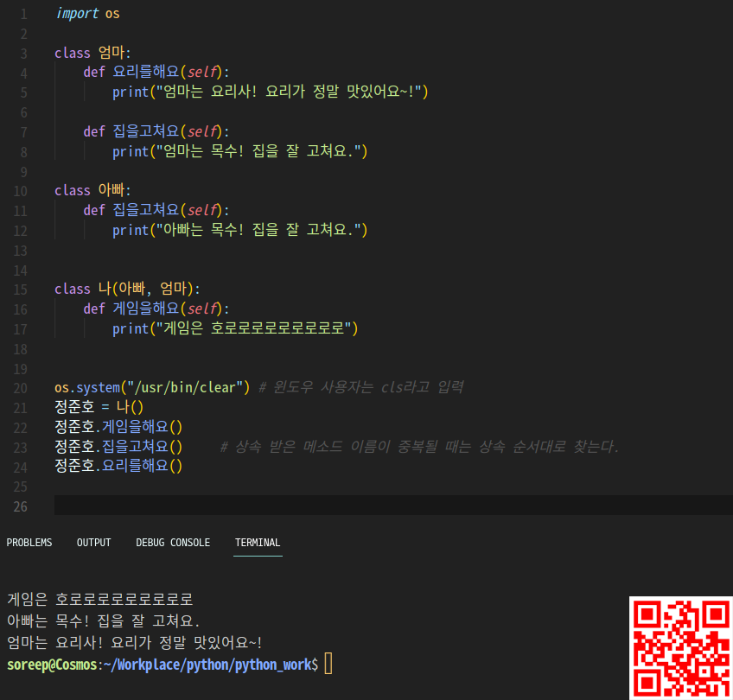Click comment about 상속 순서대로 찾는다
The image size is (733, 700).
point(419,447)
